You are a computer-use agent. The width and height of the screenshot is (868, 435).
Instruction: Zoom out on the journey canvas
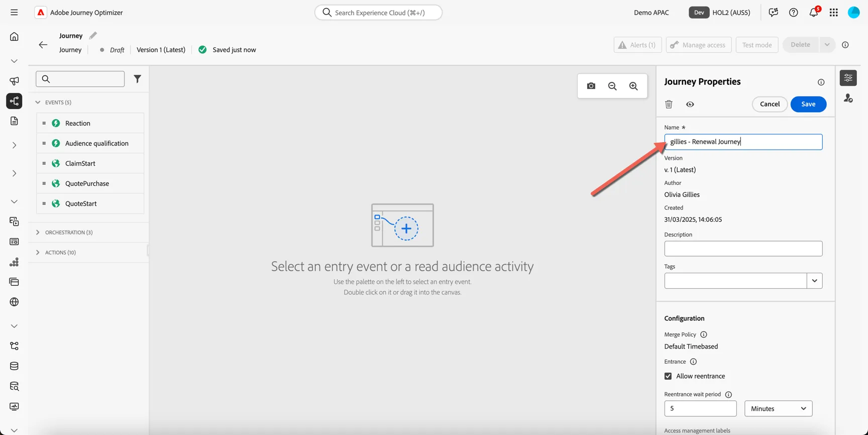point(612,86)
